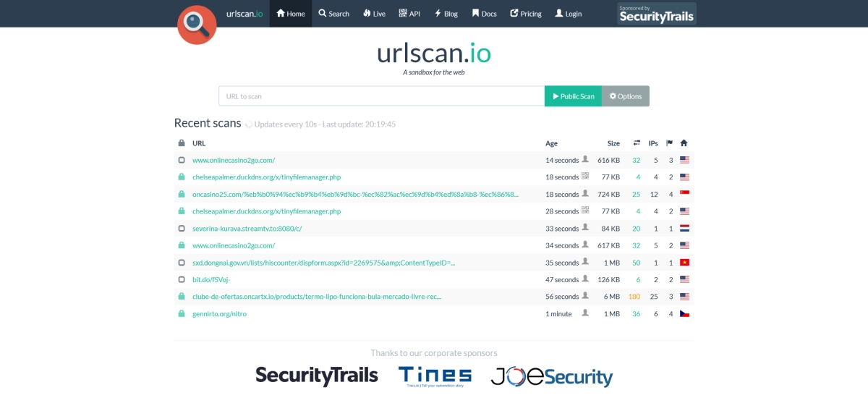Click the Czech flag in gennirto.org row

[x=684, y=314]
